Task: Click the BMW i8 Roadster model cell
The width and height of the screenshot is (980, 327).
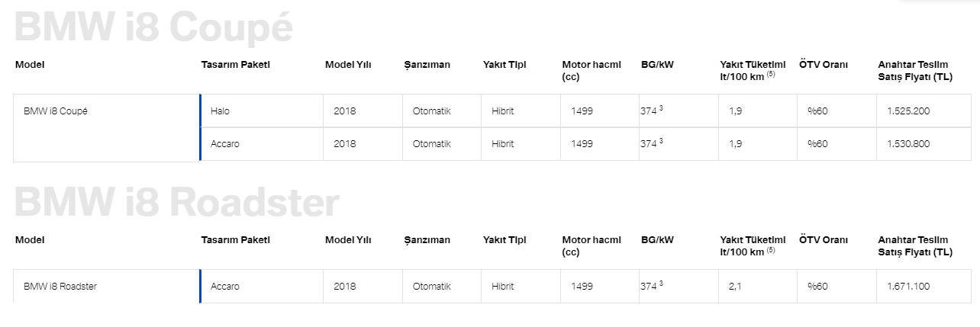Action: [106, 287]
